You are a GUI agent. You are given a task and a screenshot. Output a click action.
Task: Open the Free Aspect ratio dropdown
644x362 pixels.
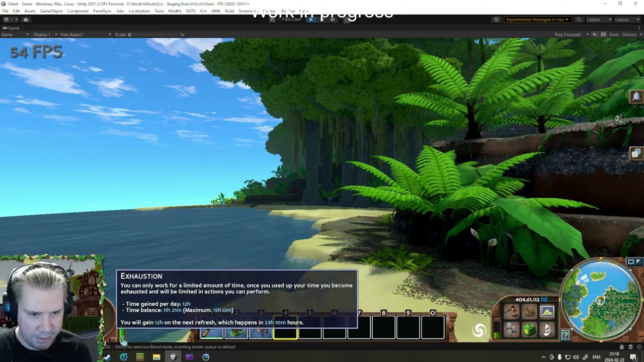(86, 35)
